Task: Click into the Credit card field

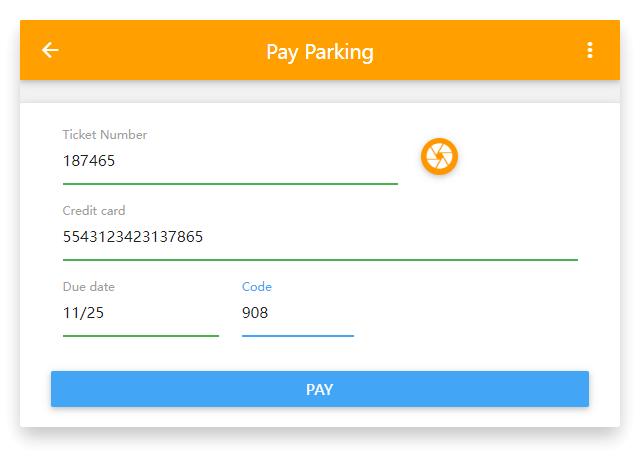Action: point(320,237)
